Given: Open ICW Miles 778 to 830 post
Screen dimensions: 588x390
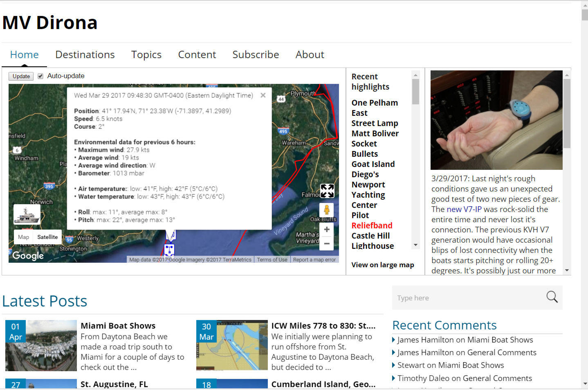Looking at the screenshot, I should tap(323, 326).
